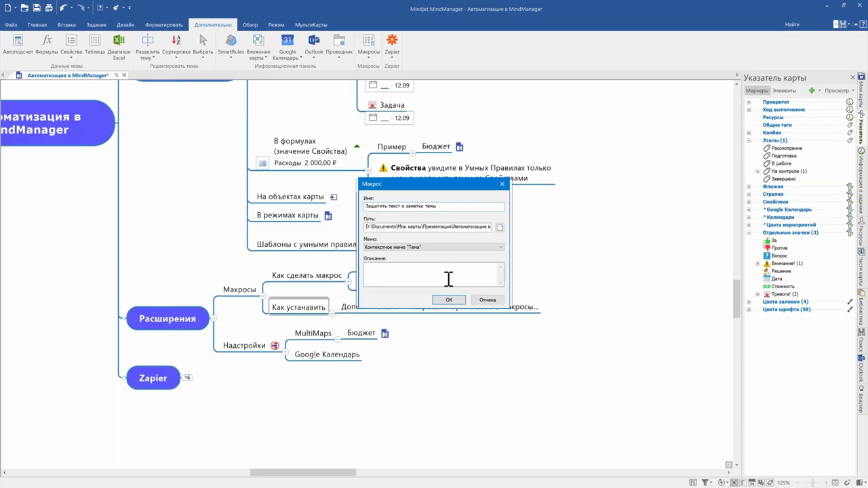
Task: Click the open file icon in title bar
Action: (24, 8)
